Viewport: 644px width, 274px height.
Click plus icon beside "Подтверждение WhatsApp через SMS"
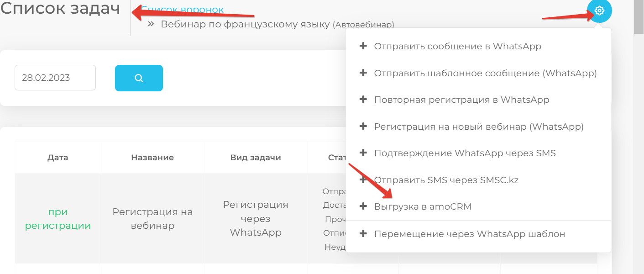[x=363, y=153]
